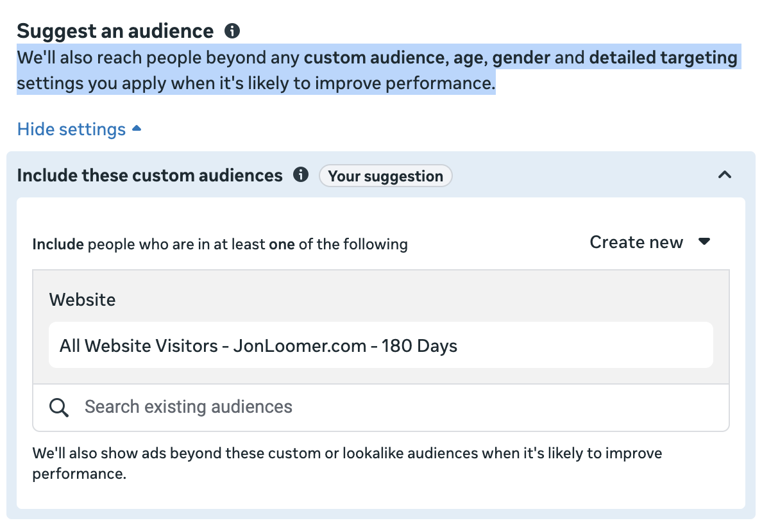
Task: Click the bold 'detailed targeting' text
Action: [x=663, y=58]
